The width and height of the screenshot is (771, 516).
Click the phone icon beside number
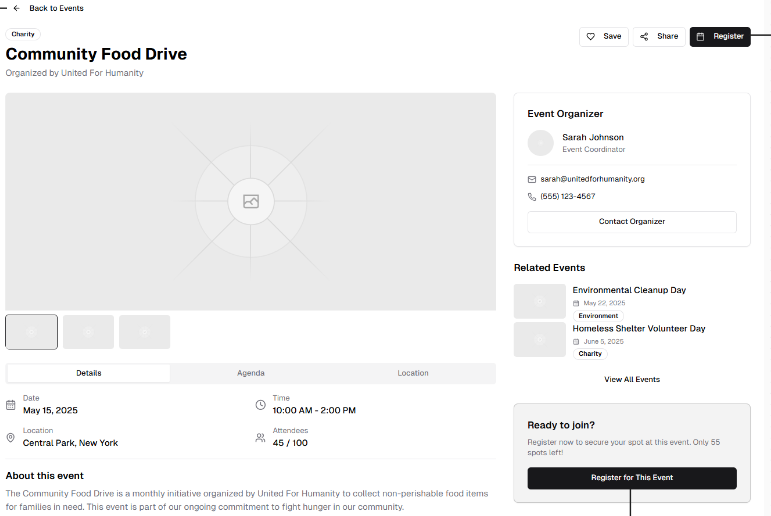click(x=532, y=197)
